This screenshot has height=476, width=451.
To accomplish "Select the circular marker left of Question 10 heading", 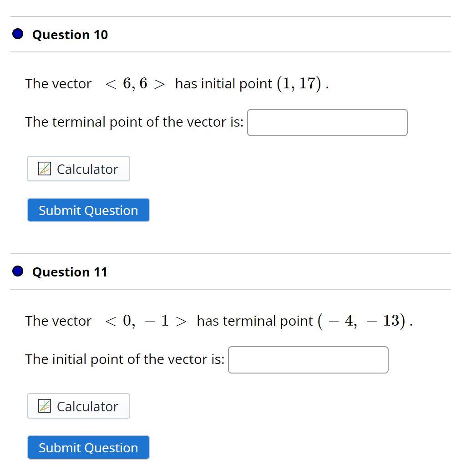I will point(17,34).
